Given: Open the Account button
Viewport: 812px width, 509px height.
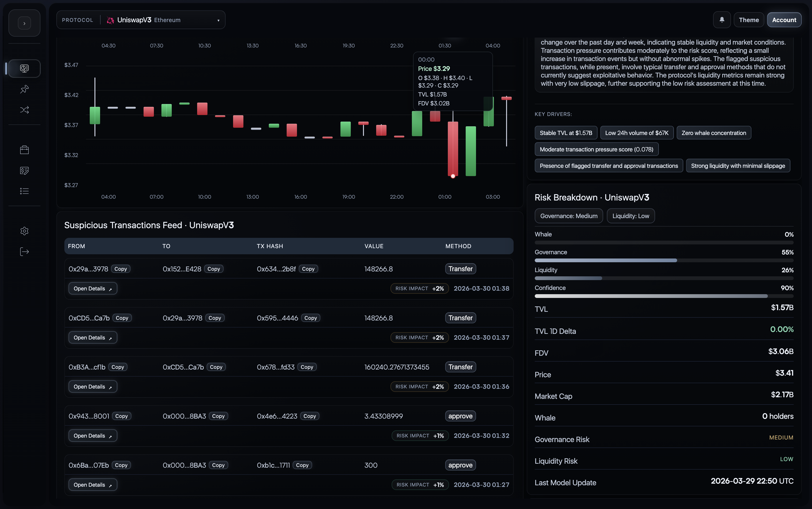Looking at the screenshot, I should click(784, 20).
